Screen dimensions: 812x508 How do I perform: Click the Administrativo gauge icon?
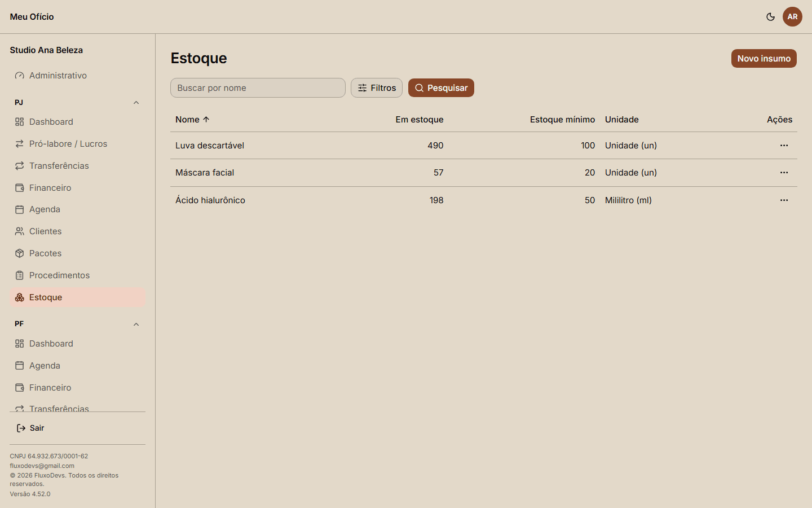[x=20, y=76]
